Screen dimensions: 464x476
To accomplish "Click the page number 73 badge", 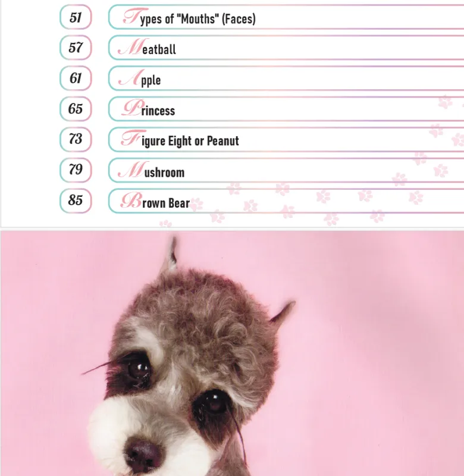I will (x=76, y=139).
